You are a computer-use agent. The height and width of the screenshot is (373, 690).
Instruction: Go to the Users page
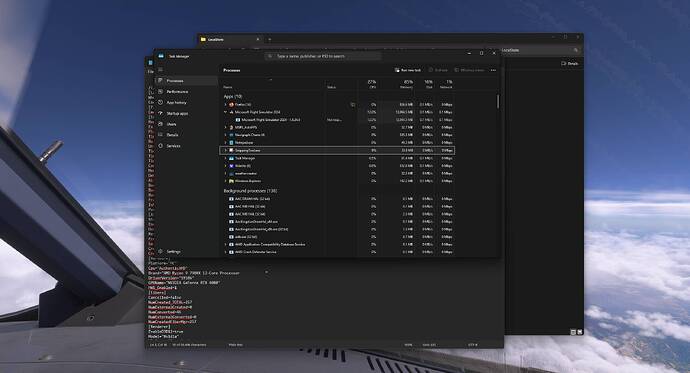[x=187, y=124]
